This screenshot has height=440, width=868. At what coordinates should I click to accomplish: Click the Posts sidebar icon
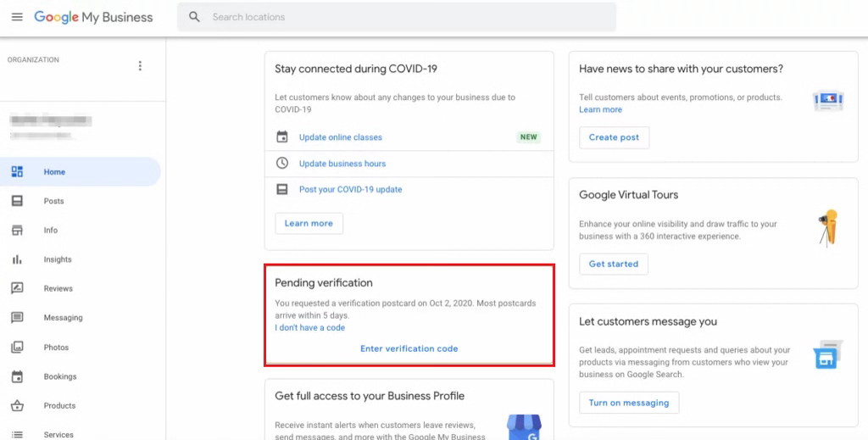[x=17, y=201]
